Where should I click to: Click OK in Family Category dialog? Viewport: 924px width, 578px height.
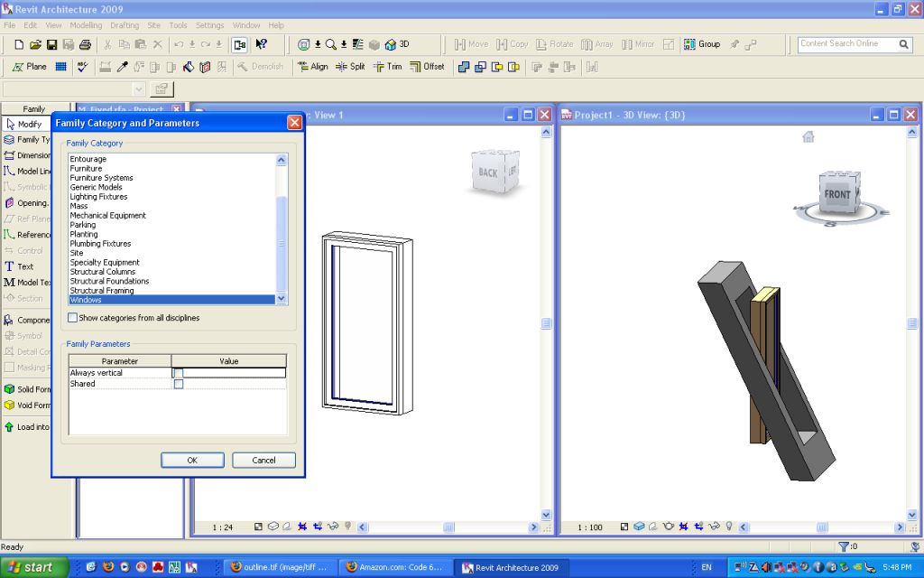coord(192,461)
